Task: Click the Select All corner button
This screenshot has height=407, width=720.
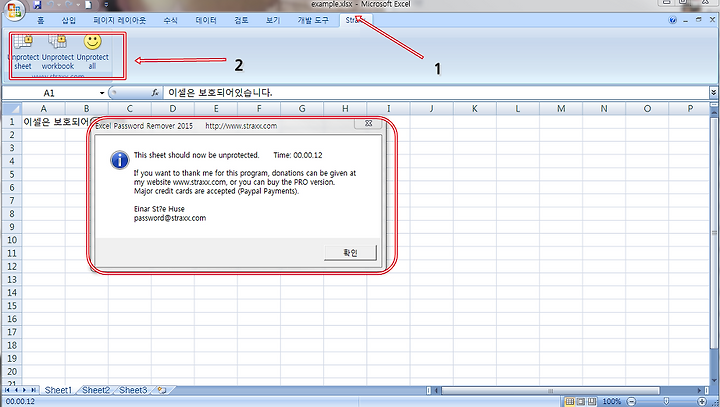Action: 12,109
